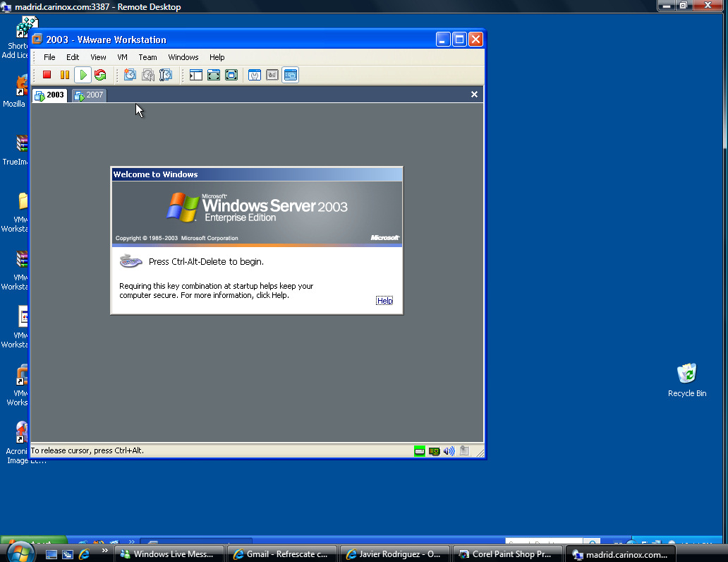Viewport: 728px width, 562px height.
Task: Click the Help link in Welcome dialog
Action: point(384,301)
